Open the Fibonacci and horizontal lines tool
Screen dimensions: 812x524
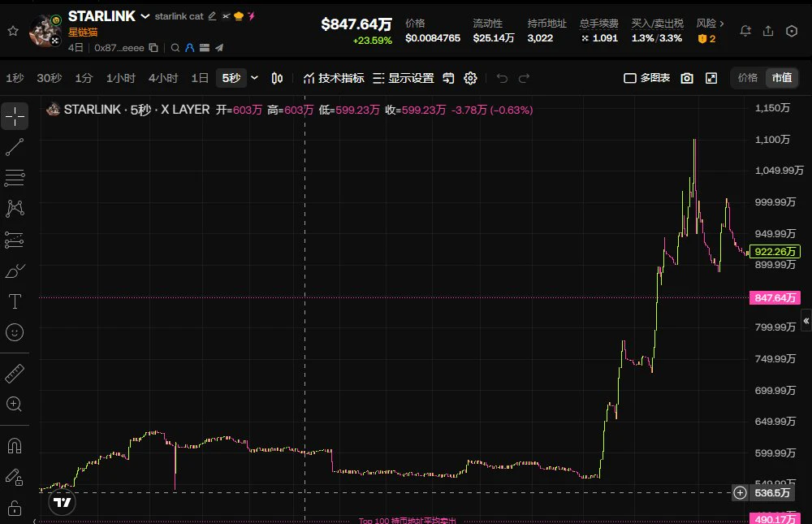tap(15, 178)
